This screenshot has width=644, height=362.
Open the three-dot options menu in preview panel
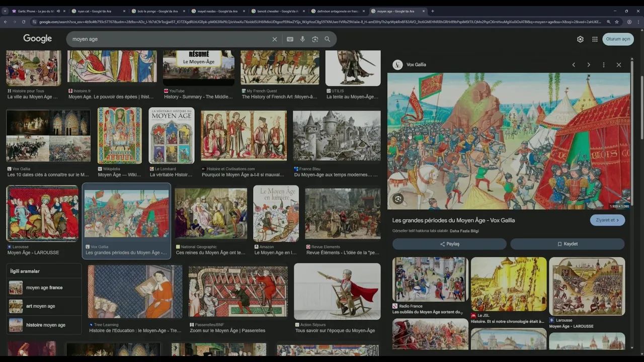tap(604, 65)
